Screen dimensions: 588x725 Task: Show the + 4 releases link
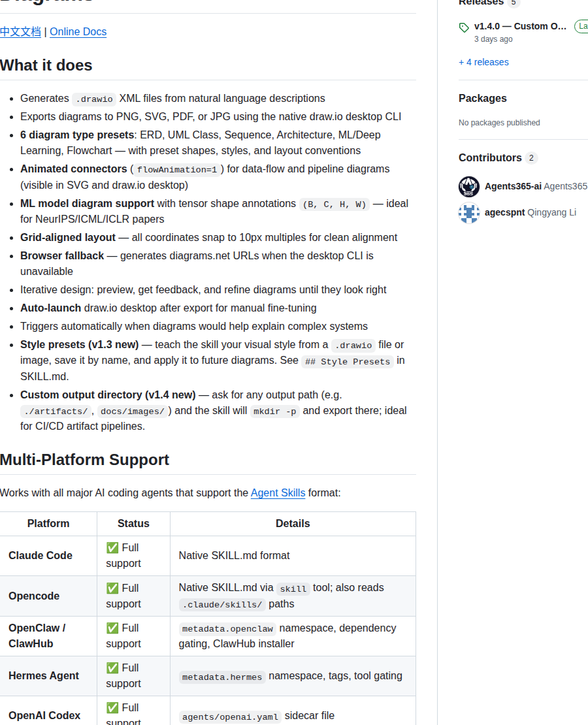tap(483, 62)
